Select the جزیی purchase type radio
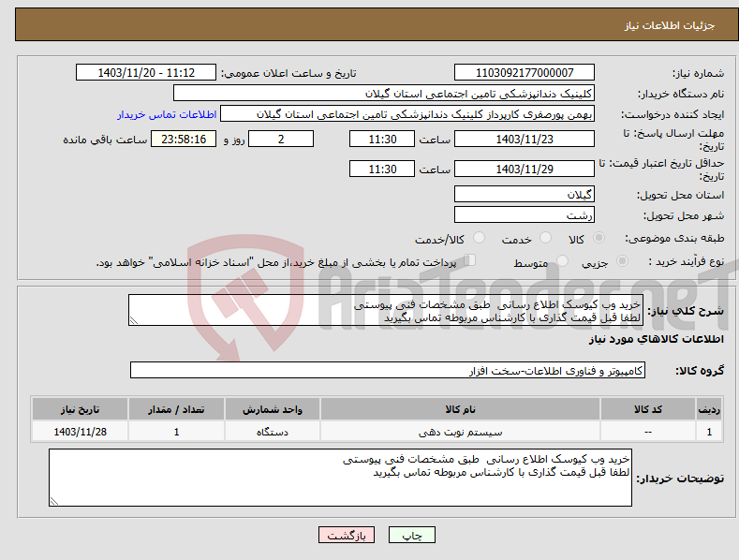Image resolution: width=739 pixels, height=560 pixels. click(x=622, y=260)
